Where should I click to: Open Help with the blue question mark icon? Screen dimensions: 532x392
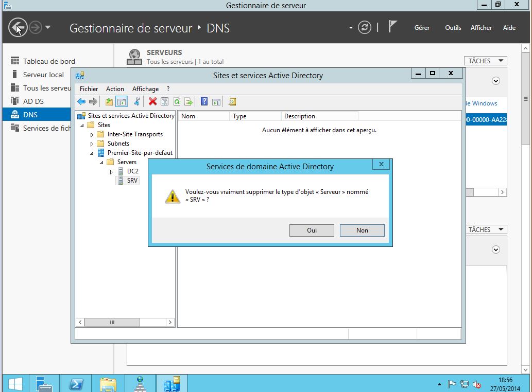[x=204, y=102]
